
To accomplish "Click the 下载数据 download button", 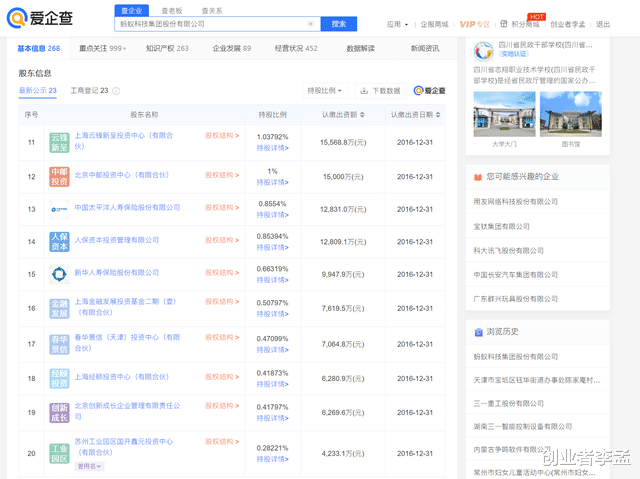I will click(x=381, y=91).
